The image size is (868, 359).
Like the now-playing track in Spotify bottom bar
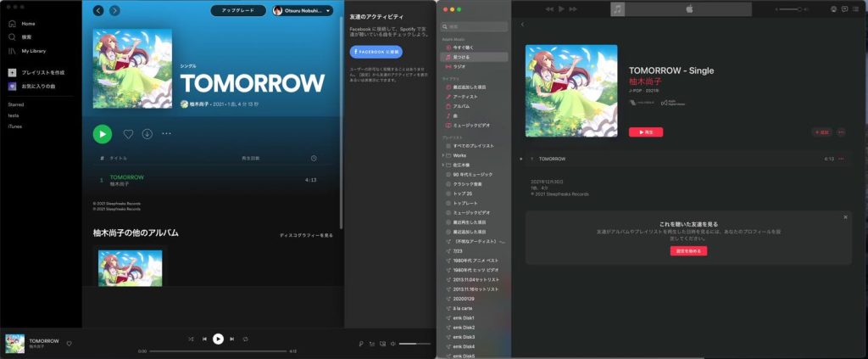coord(70,344)
